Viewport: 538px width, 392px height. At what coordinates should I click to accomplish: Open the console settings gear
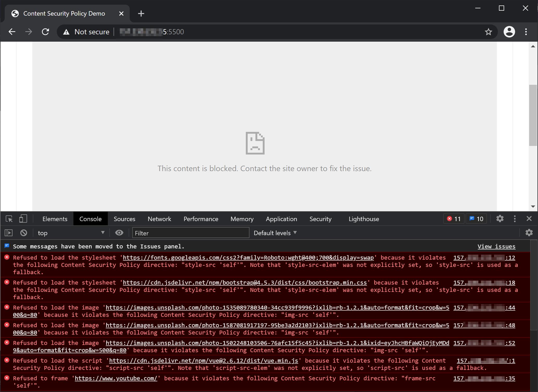529,233
